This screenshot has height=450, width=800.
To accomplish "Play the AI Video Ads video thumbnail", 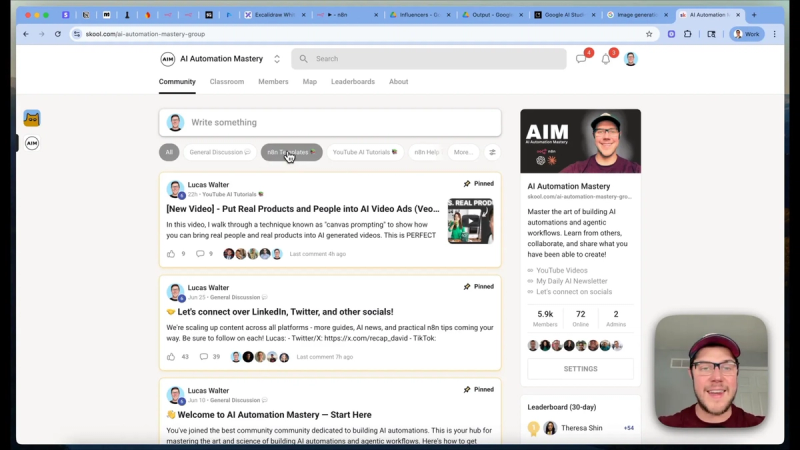I will [470, 221].
